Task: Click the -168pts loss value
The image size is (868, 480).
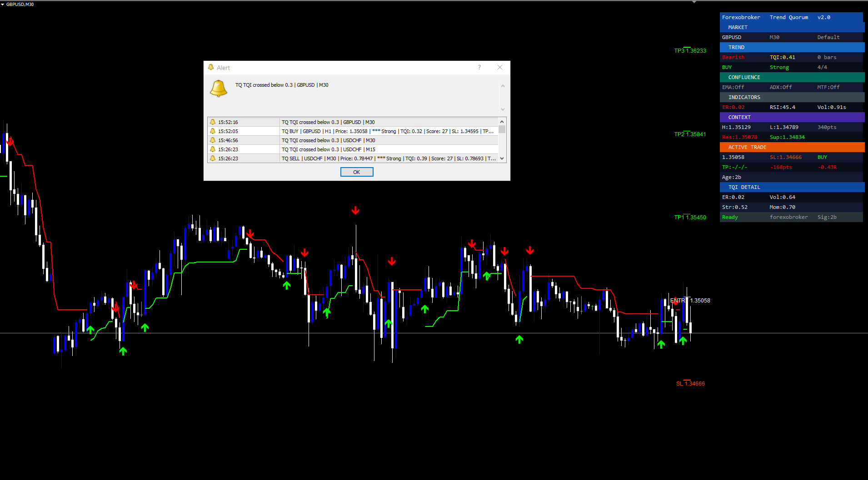Action: 781,167
